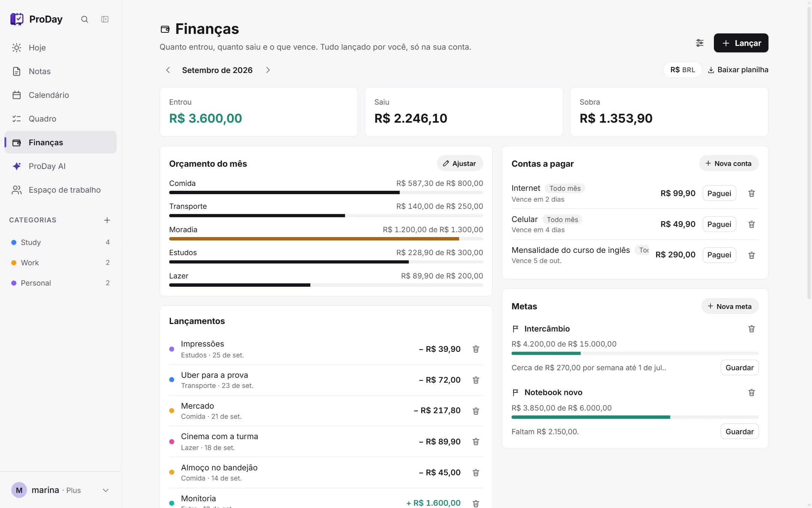Screen dimensions: 812x508
Task: Select the Study category
Action: (x=61, y=242)
